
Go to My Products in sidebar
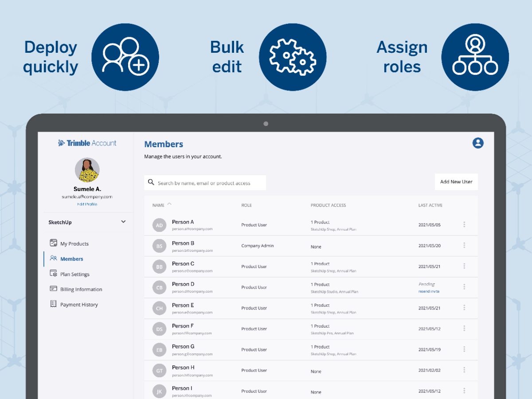(x=74, y=243)
